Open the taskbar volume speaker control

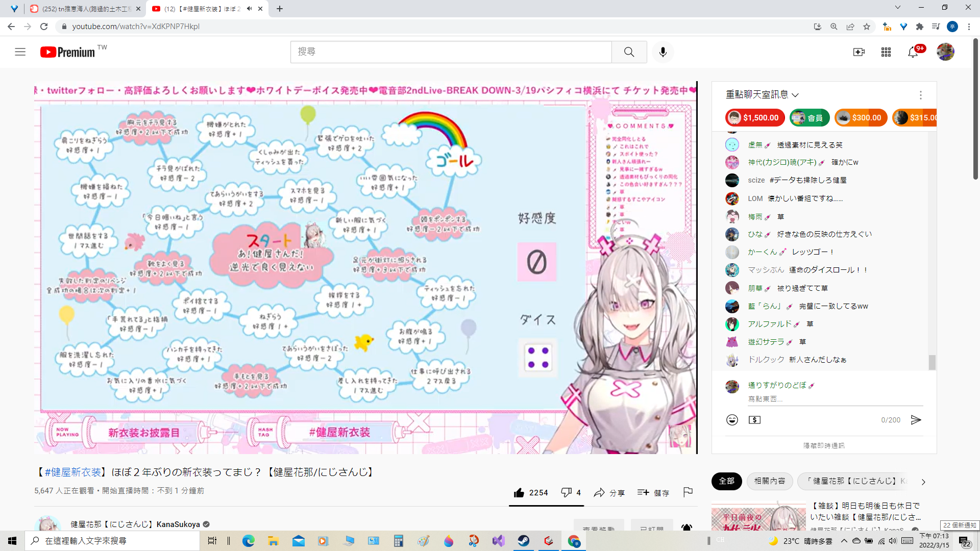tap(893, 541)
